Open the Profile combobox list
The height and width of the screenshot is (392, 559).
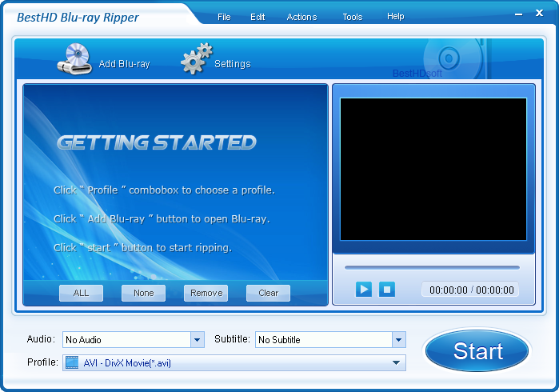396,363
